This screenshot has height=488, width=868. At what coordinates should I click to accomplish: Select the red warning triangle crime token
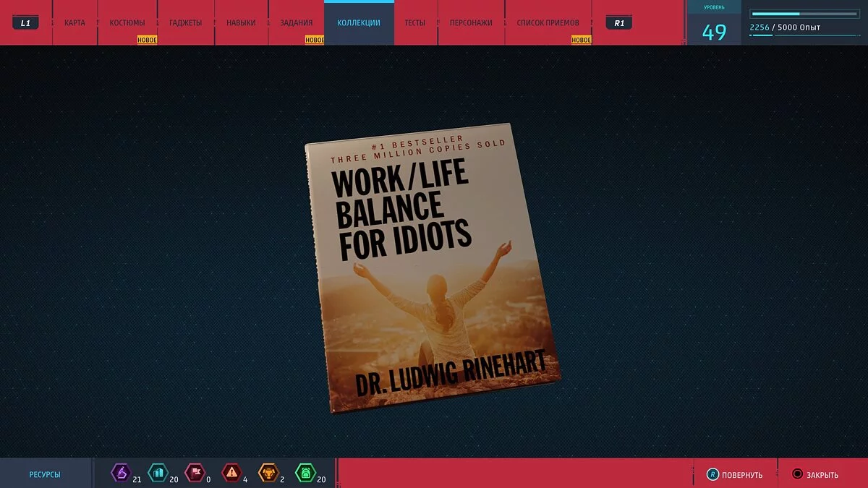pyautogui.click(x=231, y=474)
